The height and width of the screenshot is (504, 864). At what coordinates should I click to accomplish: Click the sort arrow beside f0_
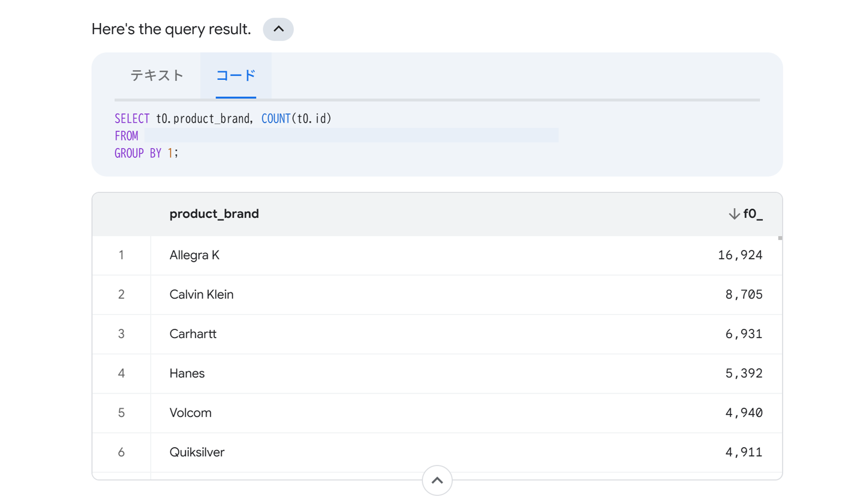(733, 214)
